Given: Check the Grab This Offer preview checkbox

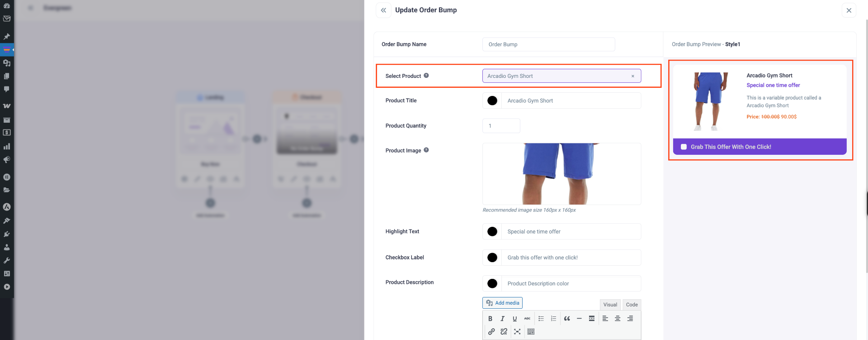Looking at the screenshot, I should 684,147.
